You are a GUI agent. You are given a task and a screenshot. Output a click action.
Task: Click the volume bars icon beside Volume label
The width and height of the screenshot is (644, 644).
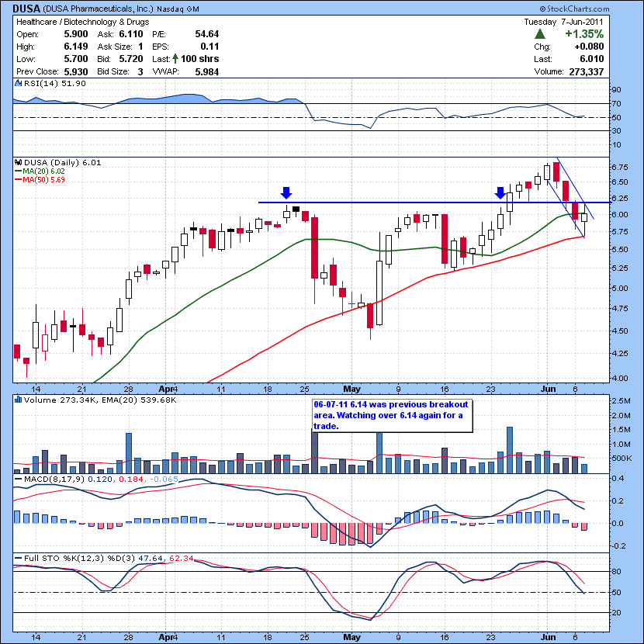point(18,400)
